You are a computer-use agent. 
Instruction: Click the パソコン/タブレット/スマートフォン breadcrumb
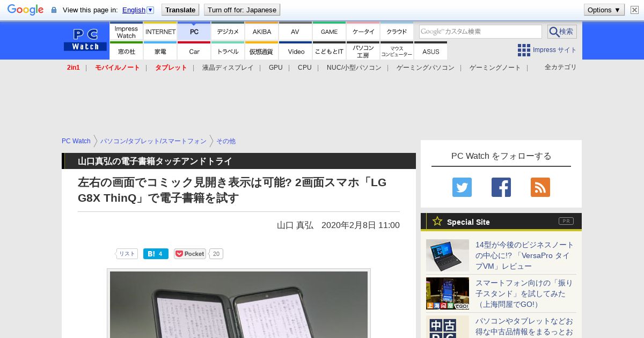pyautogui.click(x=153, y=141)
